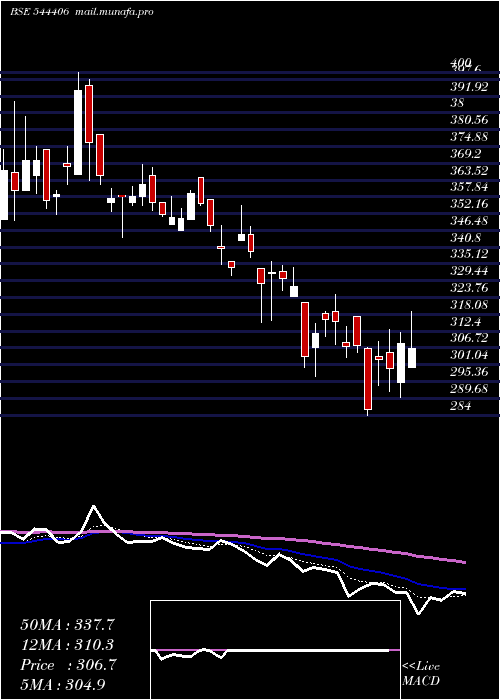The width and height of the screenshot is (500, 700).
Task: Click the 380.56 price axis label
Action: [469, 120]
